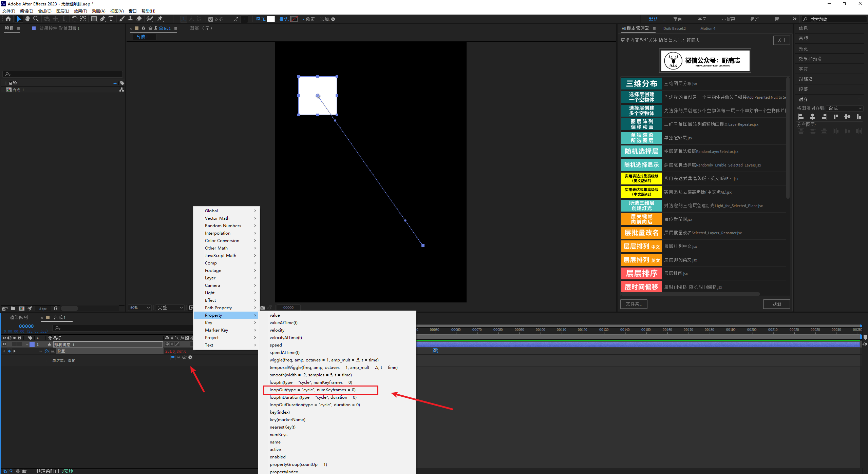Image resolution: width=868 pixels, height=474 pixels.
Task: Open the 50% magnification dropdown
Action: point(140,308)
